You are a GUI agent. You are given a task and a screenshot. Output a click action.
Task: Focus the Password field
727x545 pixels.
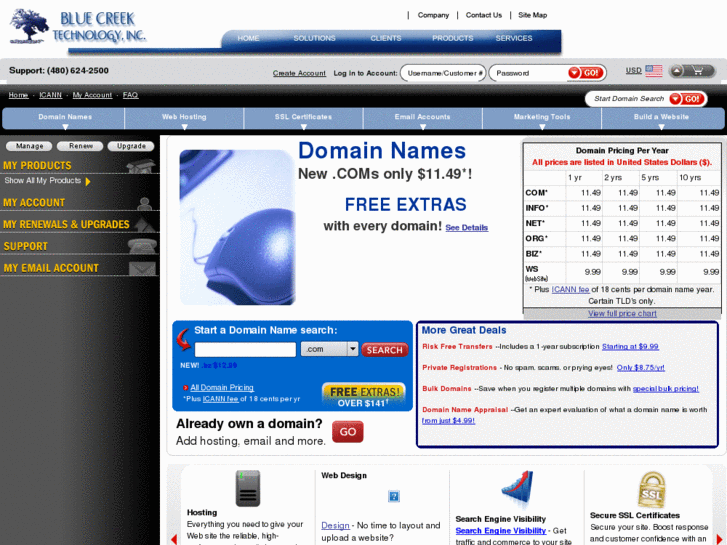(529, 73)
